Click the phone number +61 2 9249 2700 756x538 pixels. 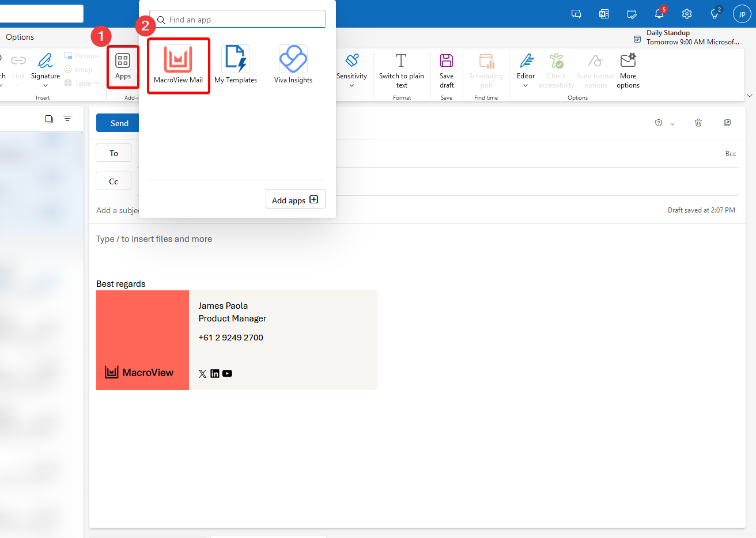(230, 338)
